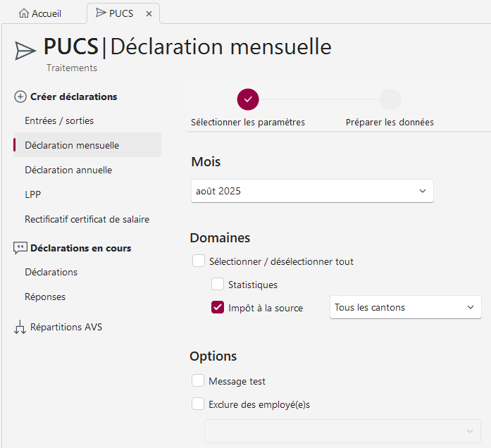Check Exclure des employé(e)s option
The width and height of the screenshot is (491, 448).
[198, 404]
